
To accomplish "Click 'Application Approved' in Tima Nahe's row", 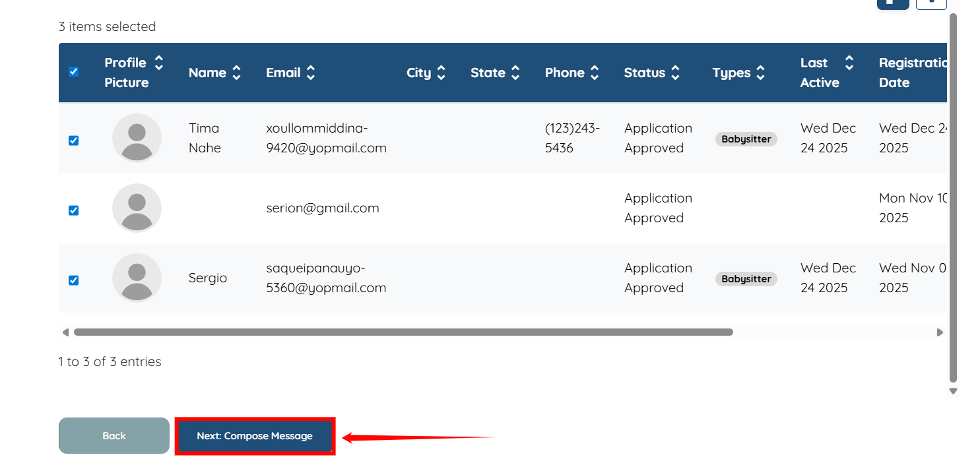I will pos(658,138).
